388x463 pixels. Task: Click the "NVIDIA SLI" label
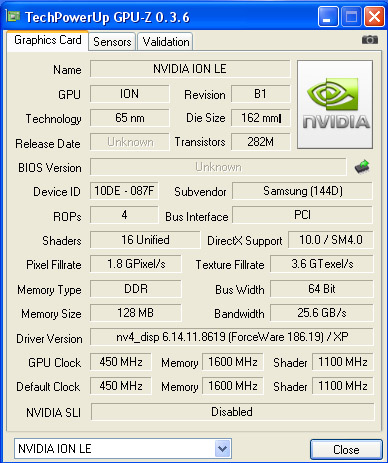[53, 413]
